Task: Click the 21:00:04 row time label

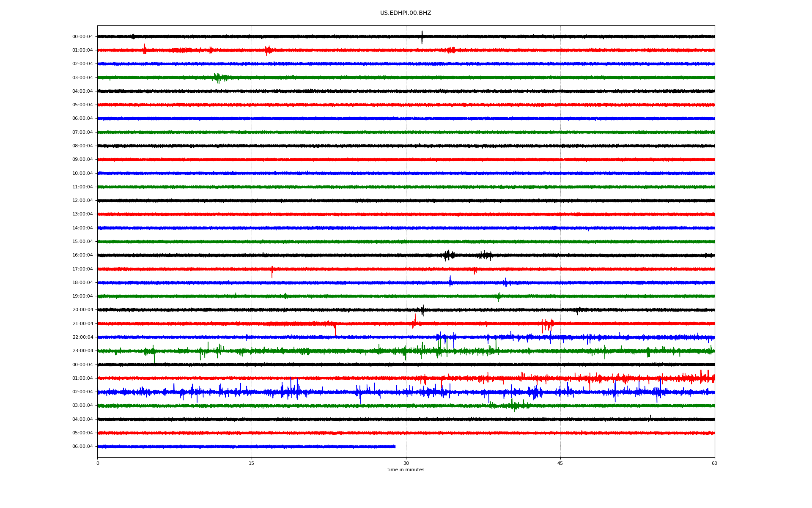Action: coord(82,324)
